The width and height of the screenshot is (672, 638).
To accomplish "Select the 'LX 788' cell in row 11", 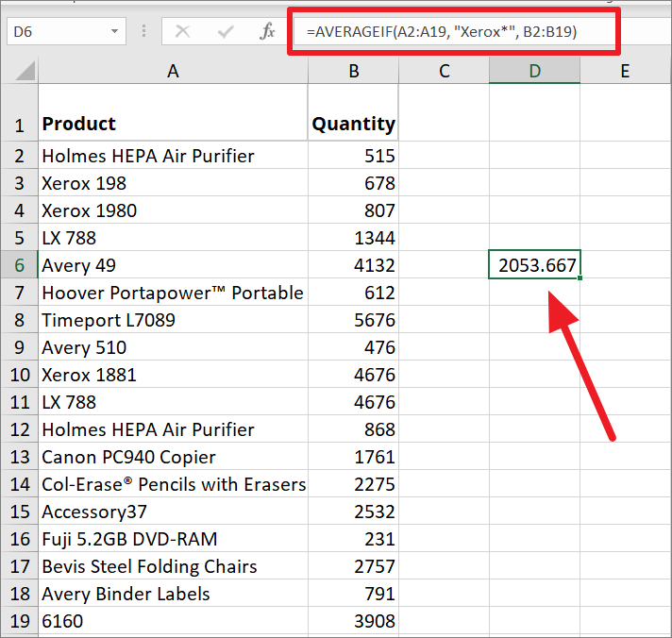I will click(x=173, y=402).
